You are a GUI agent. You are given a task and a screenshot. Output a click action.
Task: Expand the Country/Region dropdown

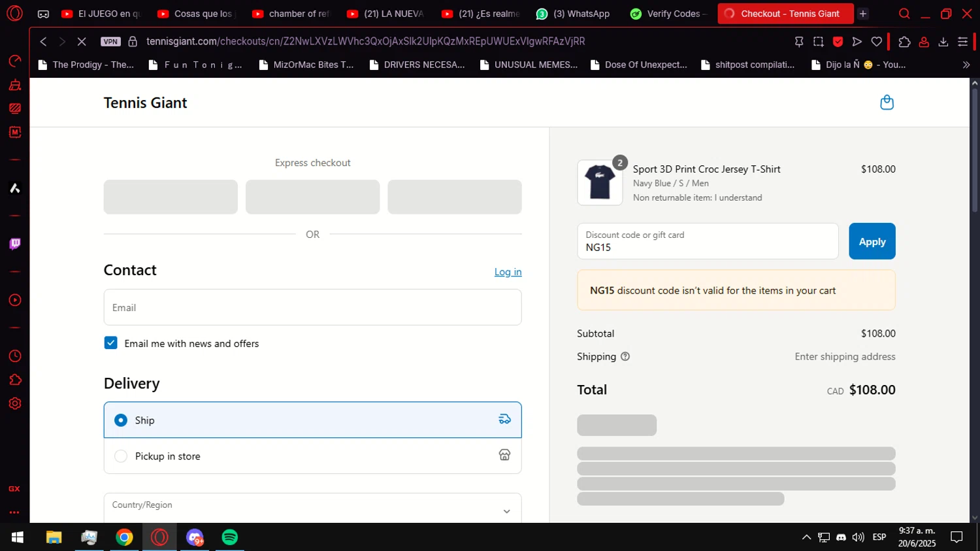[312, 509]
